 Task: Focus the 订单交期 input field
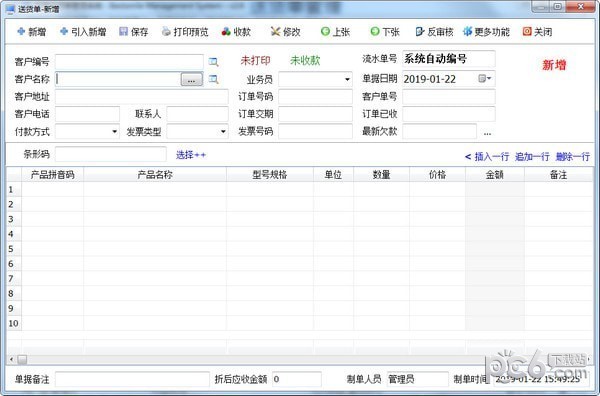point(315,114)
